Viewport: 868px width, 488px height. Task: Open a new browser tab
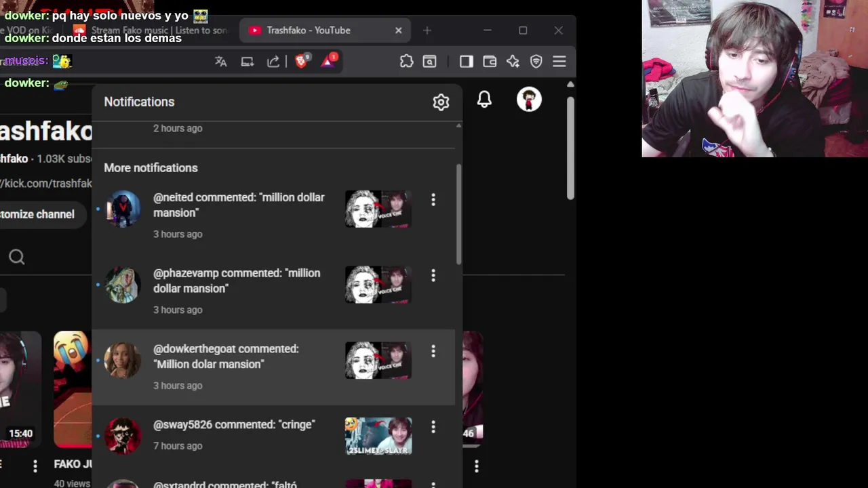427,30
